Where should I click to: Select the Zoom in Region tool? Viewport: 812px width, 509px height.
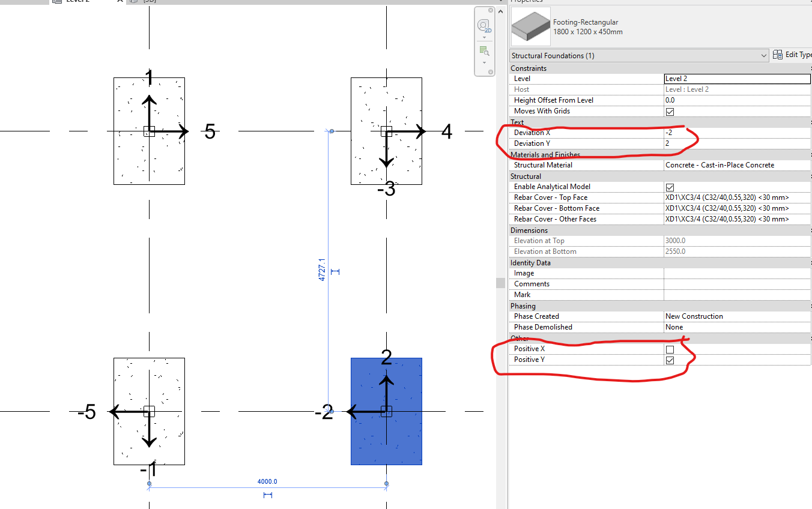click(x=483, y=51)
